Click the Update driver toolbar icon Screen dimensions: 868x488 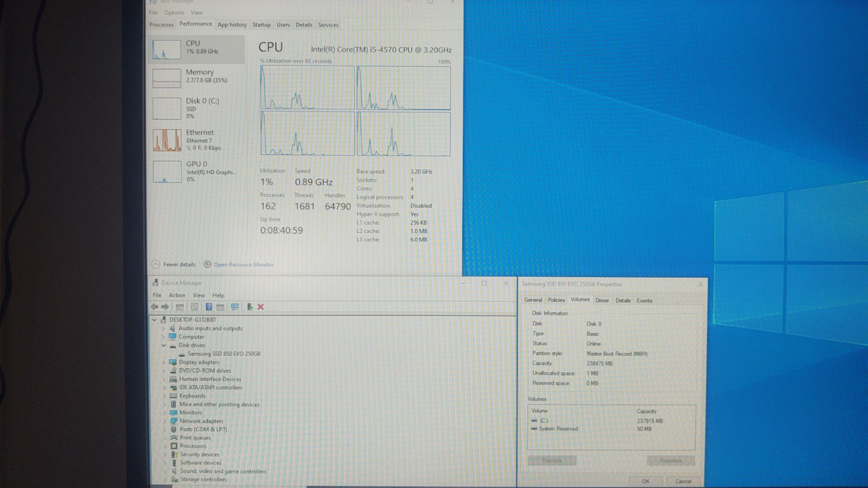[x=250, y=307]
